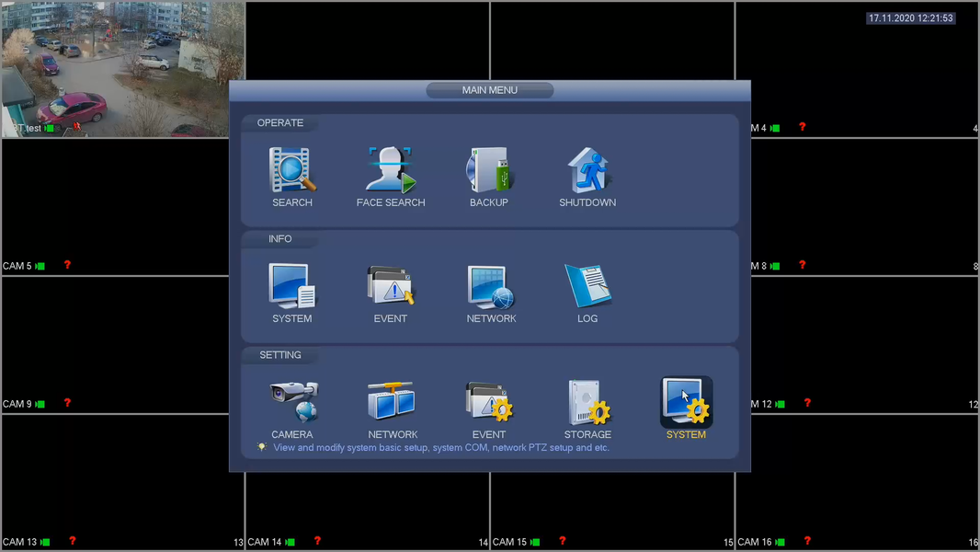Open the Search playback icon

291,170
